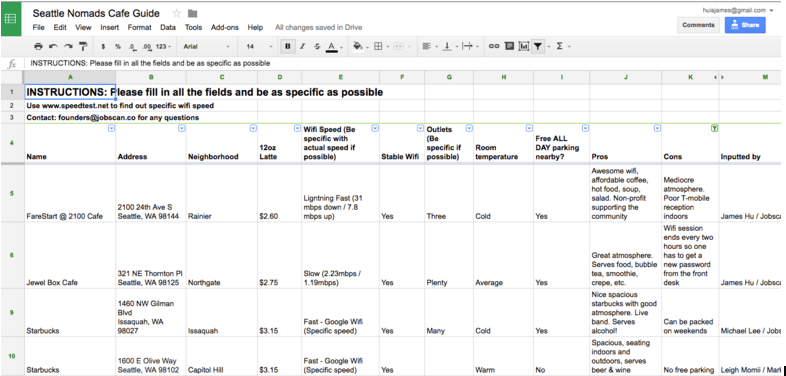This screenshot has width=786, height=376.
Task: Open the green active filter on Cons header
Action: tap(714, 128)
